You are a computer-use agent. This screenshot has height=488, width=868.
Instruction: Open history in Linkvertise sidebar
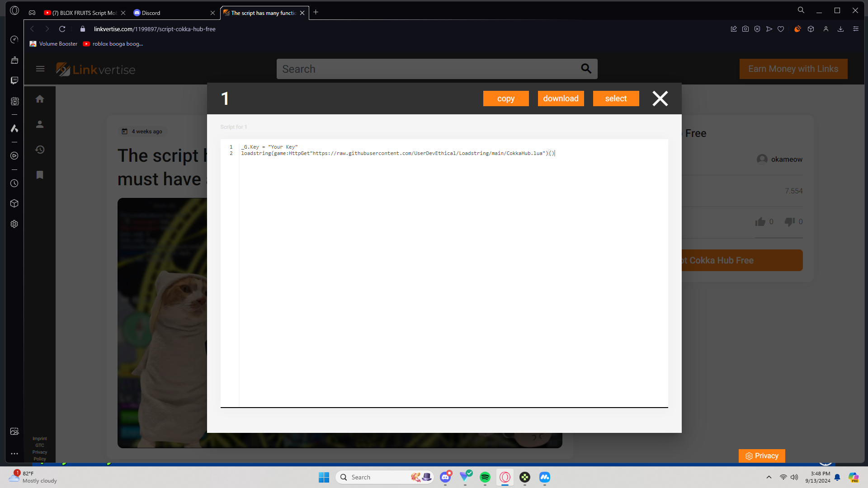pyautogui.click(x=40, y=150)
